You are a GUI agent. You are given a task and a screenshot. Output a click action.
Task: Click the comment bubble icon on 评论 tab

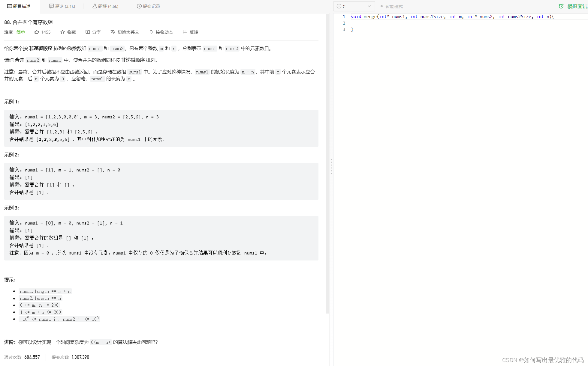coord(51,6)
